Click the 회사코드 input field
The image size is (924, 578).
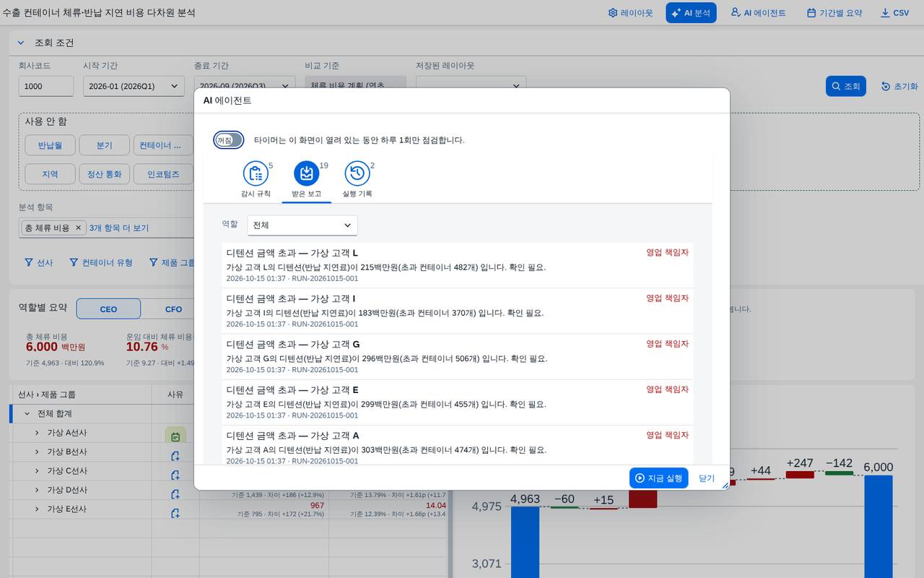tap(46, 86)
